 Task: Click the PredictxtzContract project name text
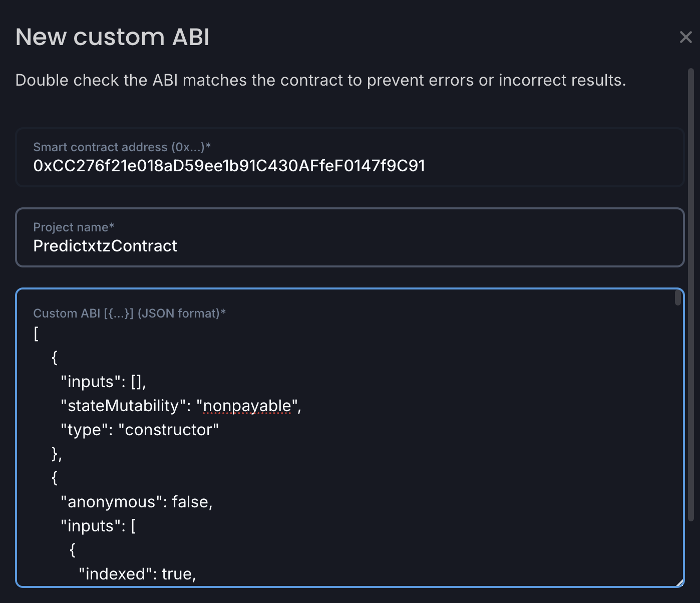tap(105, 246)
